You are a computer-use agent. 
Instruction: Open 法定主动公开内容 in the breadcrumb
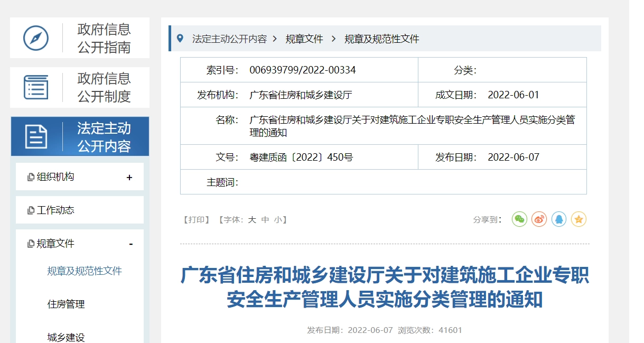(x=230, y=38)
